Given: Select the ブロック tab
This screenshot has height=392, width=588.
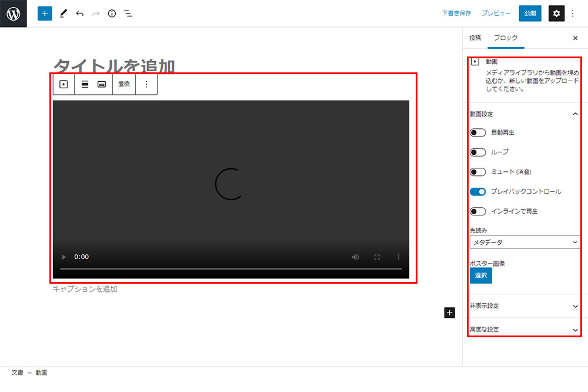Looking at the screenshot, I should (506, 38).
